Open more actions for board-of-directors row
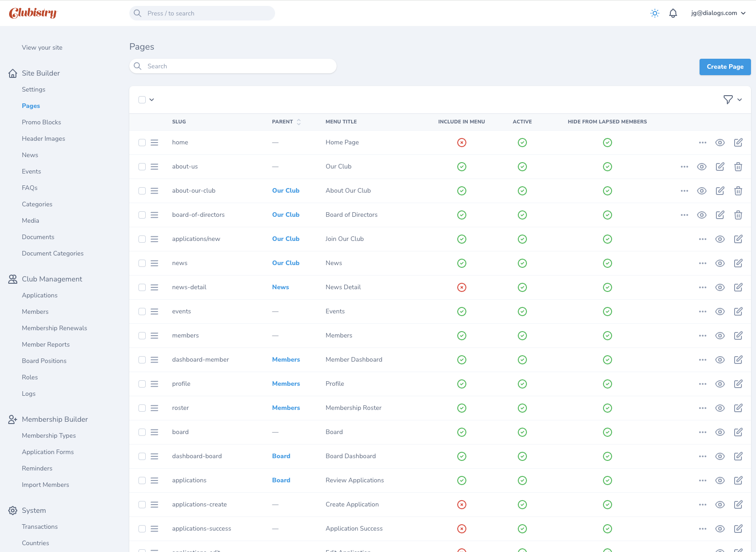Viewport: 756px width, 552px height. [684, 215]
